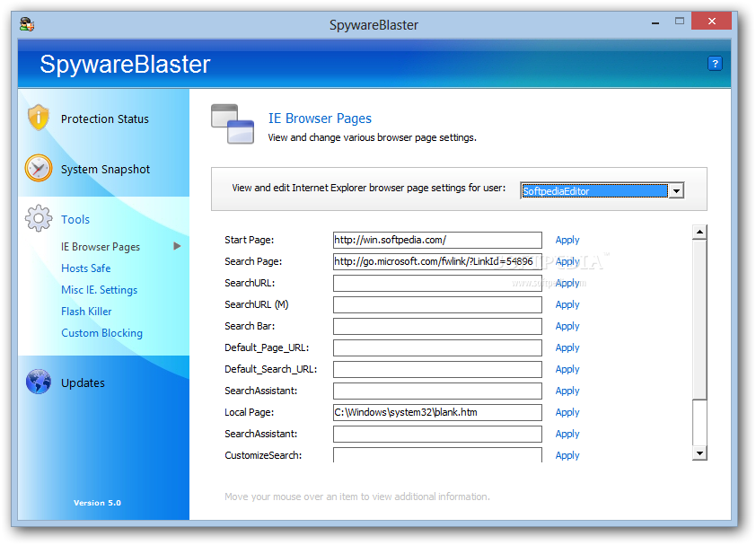Click the Start Page URL field
Screen dimensions: 756x545
[x=437, y=240]
